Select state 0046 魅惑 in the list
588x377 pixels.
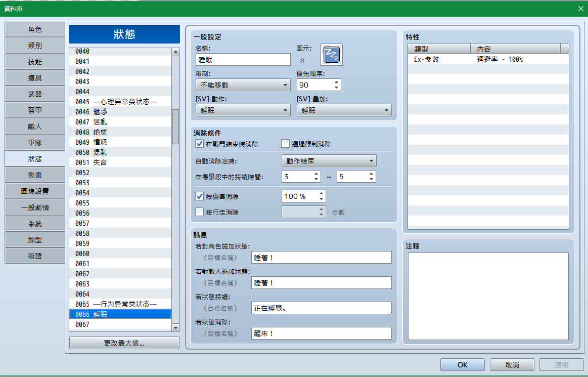tap(120, 112)
